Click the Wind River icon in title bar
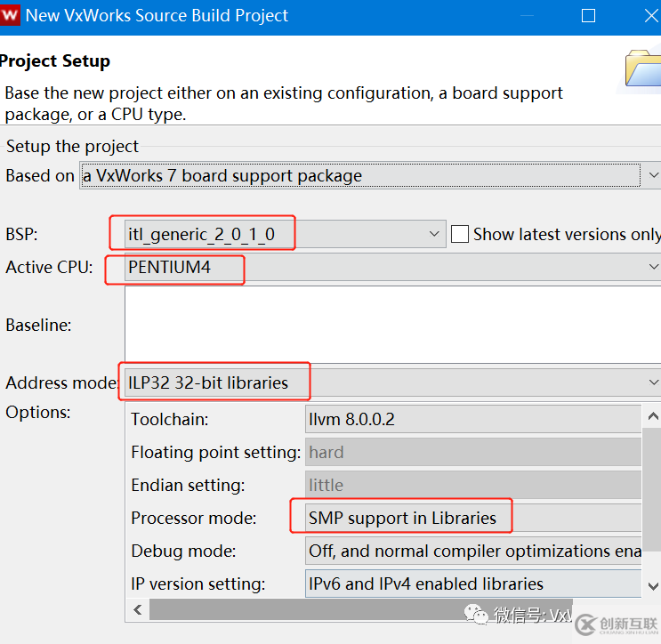This screenshot has width=661, height=644. pyautogui.click(x=11, y=15)
